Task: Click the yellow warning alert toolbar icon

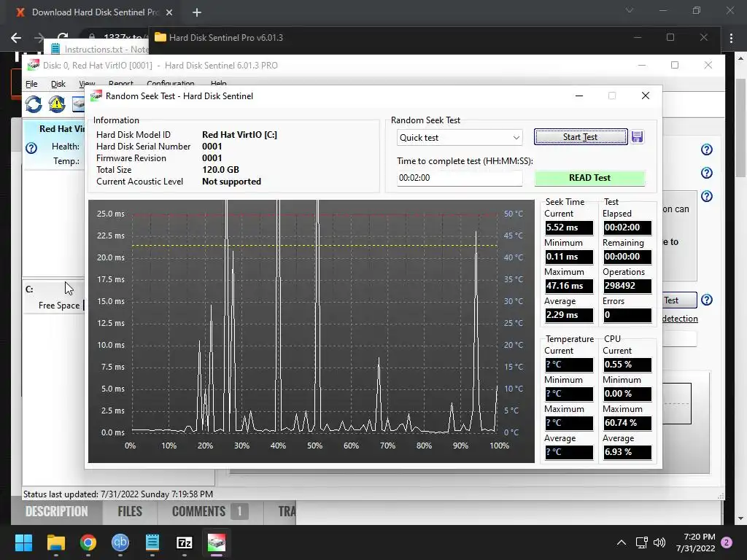Action: pyautogui.click(x=57, y=104)
